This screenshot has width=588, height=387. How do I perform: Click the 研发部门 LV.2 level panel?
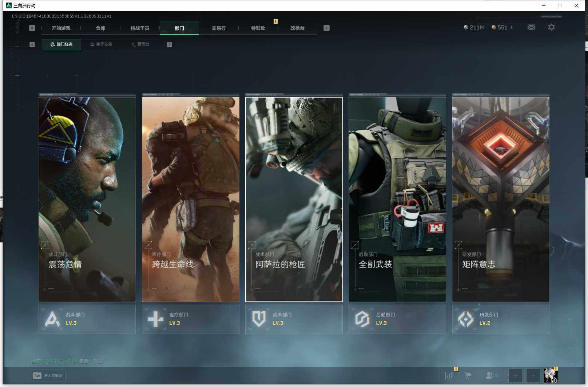click(x=500, y=319)
